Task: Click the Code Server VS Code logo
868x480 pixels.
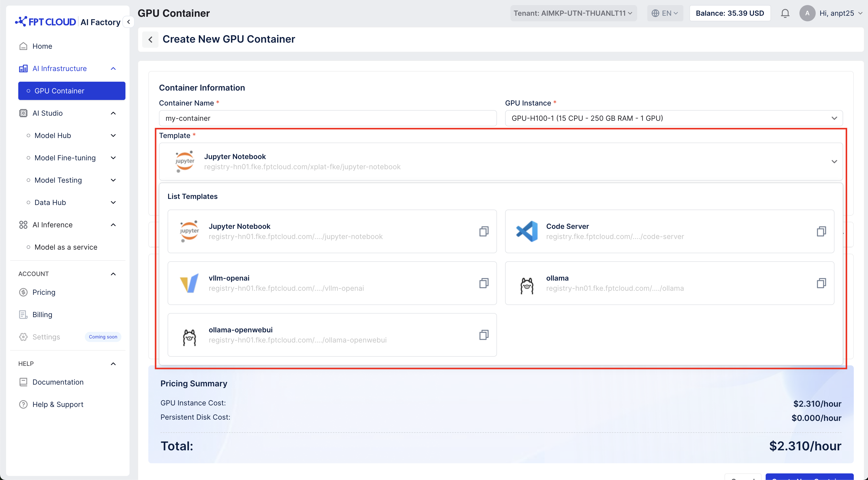Action: click(x=527, y=231)
